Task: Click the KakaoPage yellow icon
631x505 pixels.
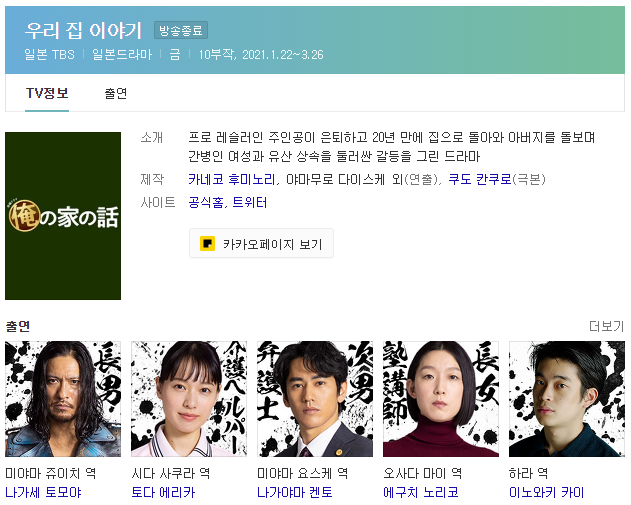Action: [x=207, y=243]
